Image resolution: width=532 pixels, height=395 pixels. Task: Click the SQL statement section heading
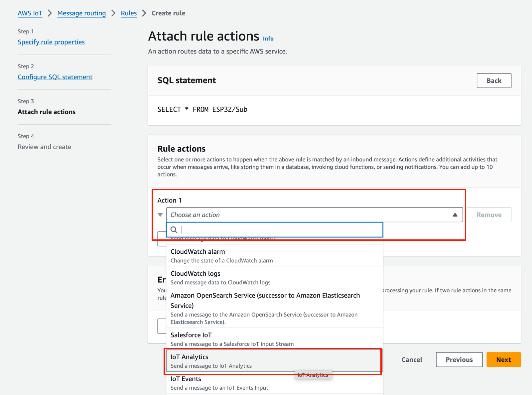pyautogui.click(x=187, y=80)
